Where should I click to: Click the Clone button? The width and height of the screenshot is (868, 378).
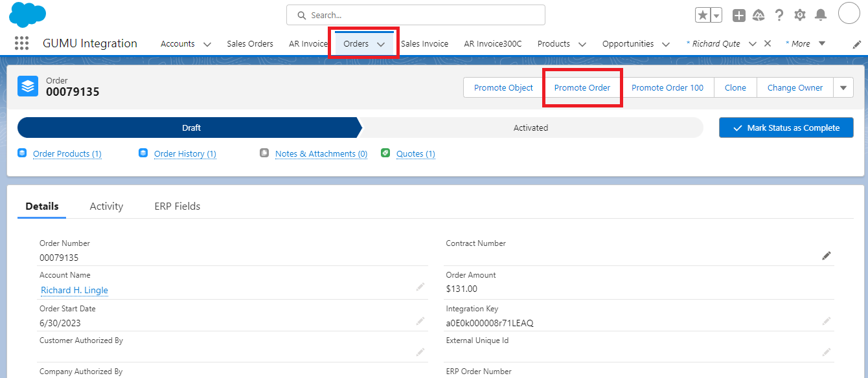coord(735,87)
